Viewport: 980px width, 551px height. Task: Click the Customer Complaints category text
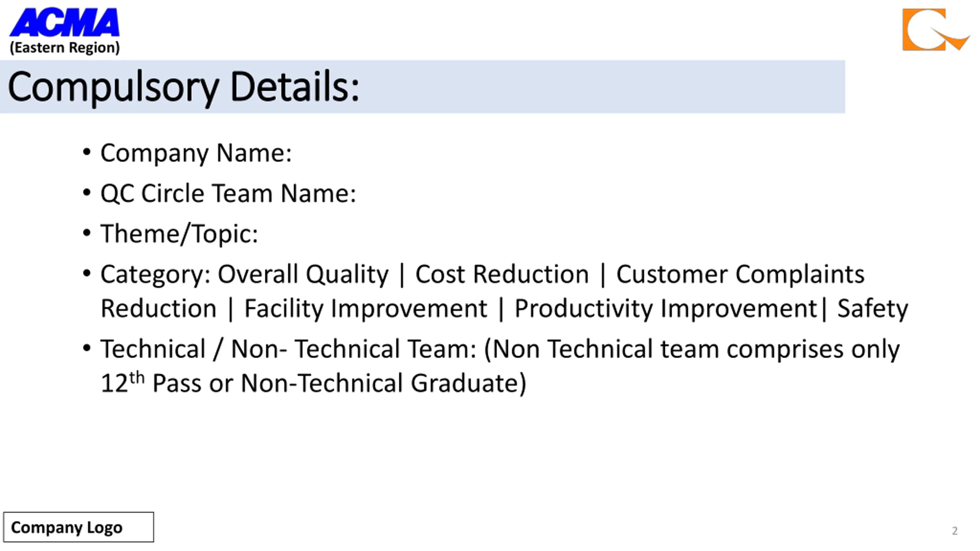tap(740, 274)
